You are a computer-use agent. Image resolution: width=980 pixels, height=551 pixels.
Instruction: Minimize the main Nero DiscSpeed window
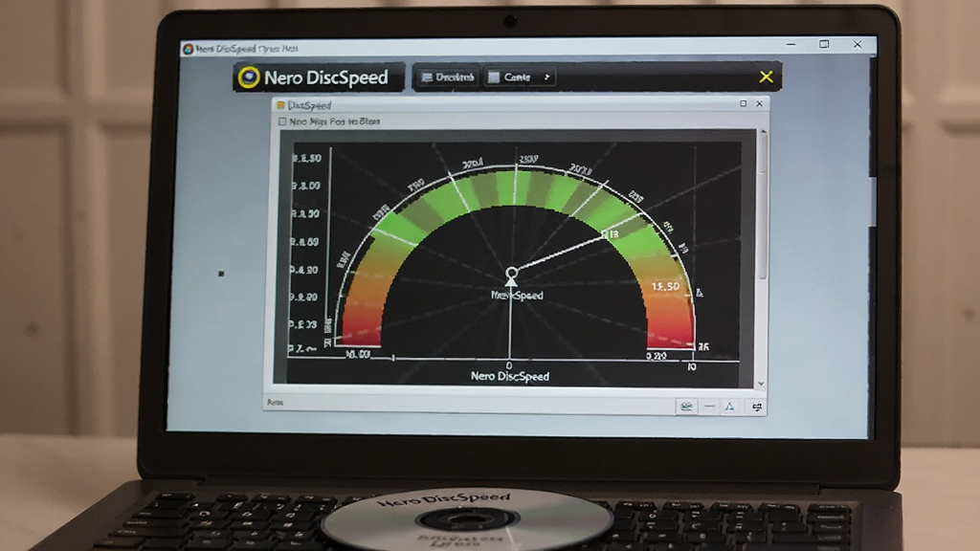tap(791, 44)
